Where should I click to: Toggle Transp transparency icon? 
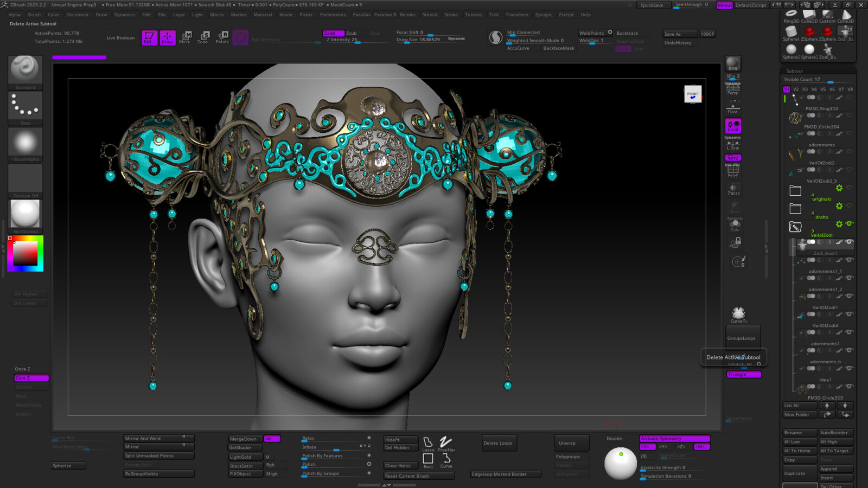(733, 189)
